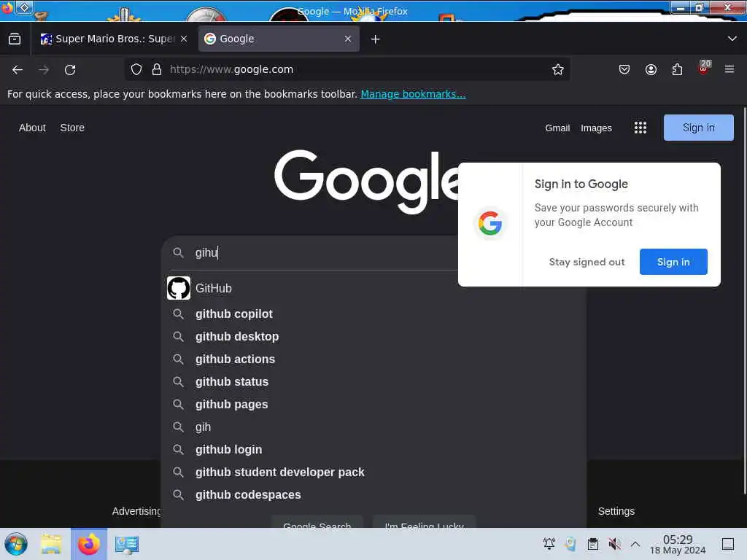Choose the github status suggestion
The image size is (747, 560).
(374, 382)
